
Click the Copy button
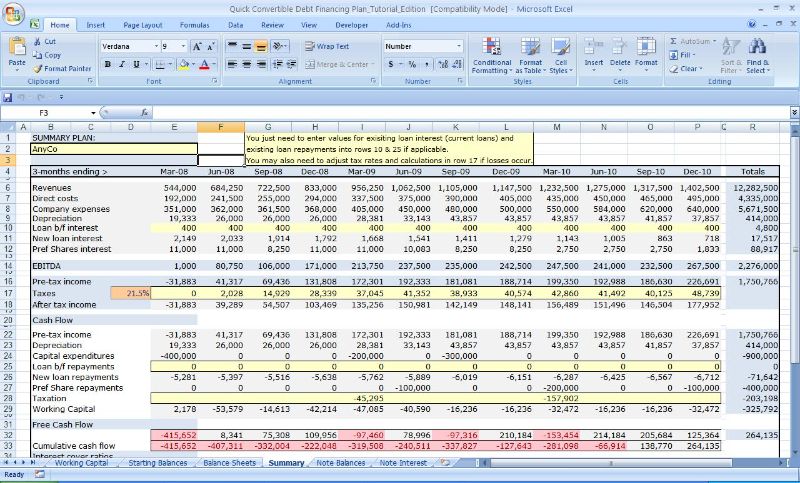(x=49, y=55)
